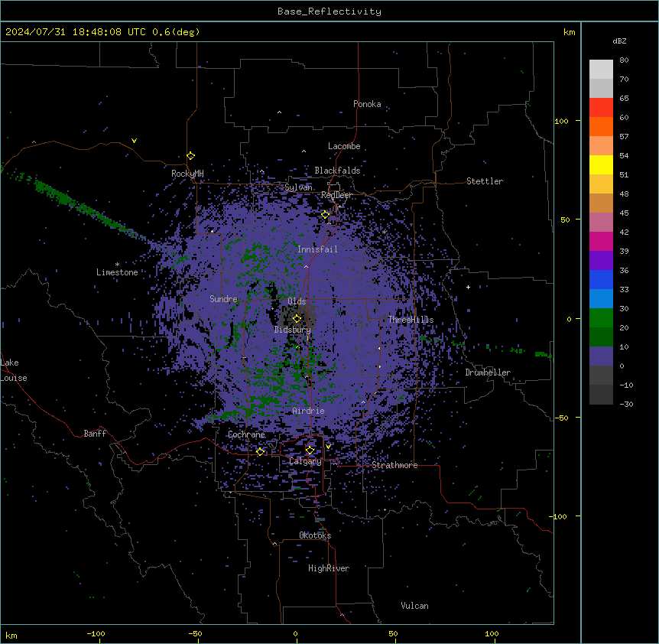This screenshot has height=644, width=659.
Task: Click the RockyMH label
Action: pyautogui.click(x=187, y=173)
